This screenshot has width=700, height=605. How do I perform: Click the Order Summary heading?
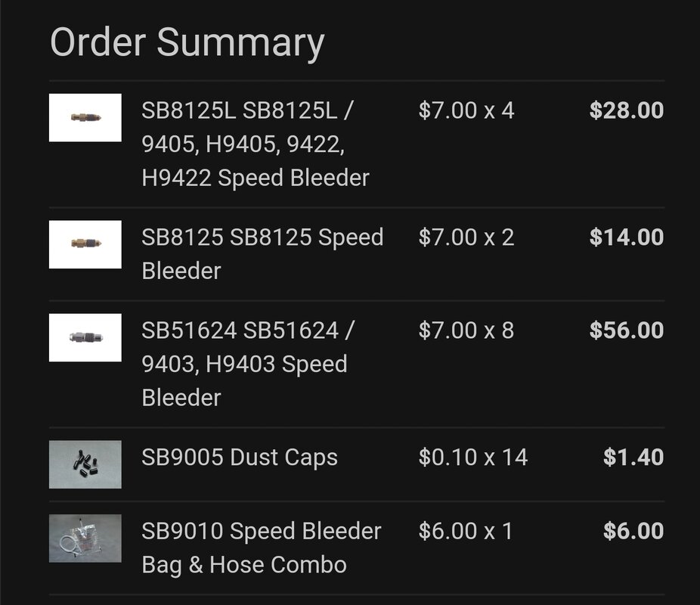[187, 43]
